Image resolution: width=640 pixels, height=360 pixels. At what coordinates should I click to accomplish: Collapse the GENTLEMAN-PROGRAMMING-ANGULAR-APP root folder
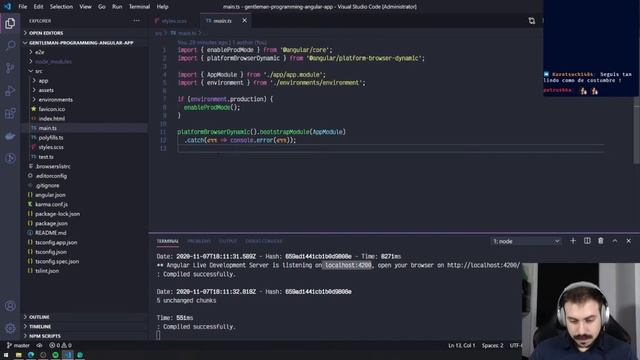pyautogui.click(x=84, y=42)
